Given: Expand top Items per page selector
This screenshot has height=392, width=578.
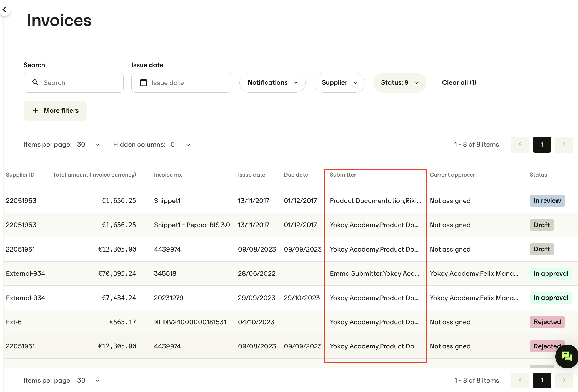Looking at the screenshot, I should tap(89, 144).
